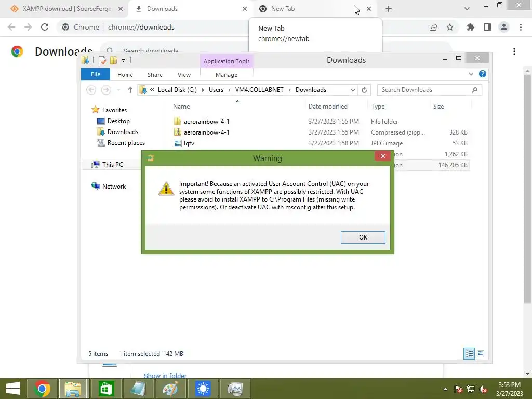Click the Explorer forward arrow button
The width and height of the screenshot is (532, 399).
(x=106, y=90)
